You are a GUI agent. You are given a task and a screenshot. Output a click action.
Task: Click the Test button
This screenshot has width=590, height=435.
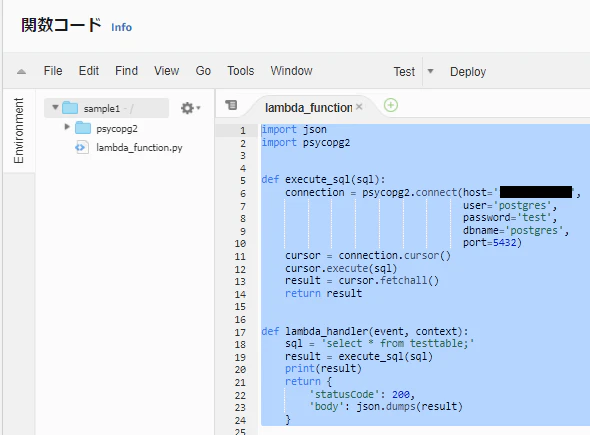pyautogui.click(x=404, y=71)
